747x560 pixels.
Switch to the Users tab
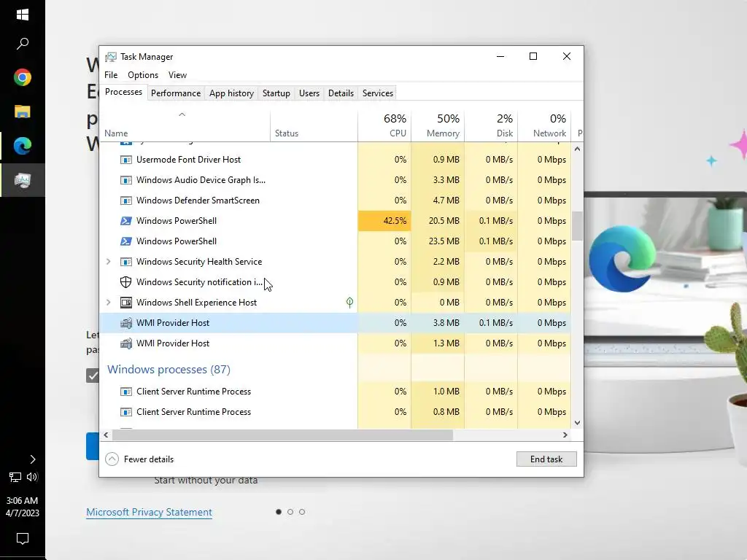[309, 93]
